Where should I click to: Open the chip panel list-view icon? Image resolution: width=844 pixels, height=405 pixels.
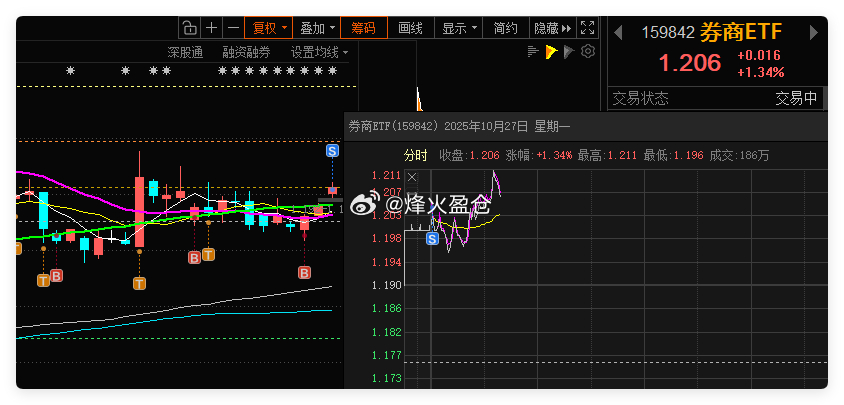[533, 52]
